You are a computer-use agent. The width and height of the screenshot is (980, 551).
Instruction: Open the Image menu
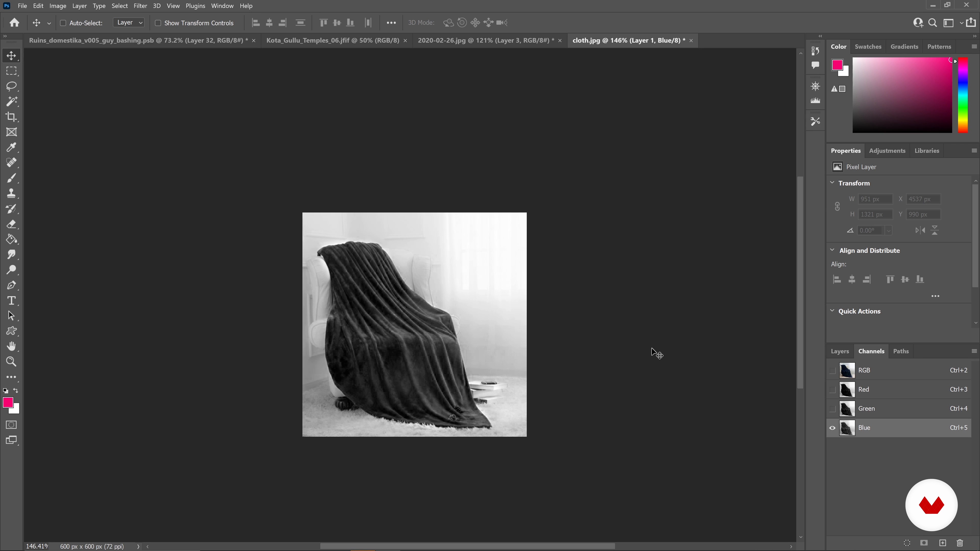(x=58, y=6)
